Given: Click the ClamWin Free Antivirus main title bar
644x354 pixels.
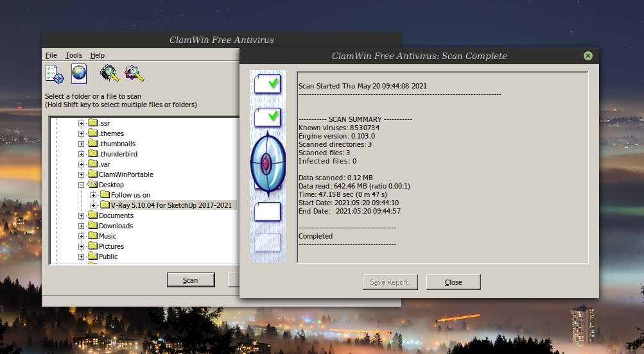Looking at the screenshot, I should [222, 40].
